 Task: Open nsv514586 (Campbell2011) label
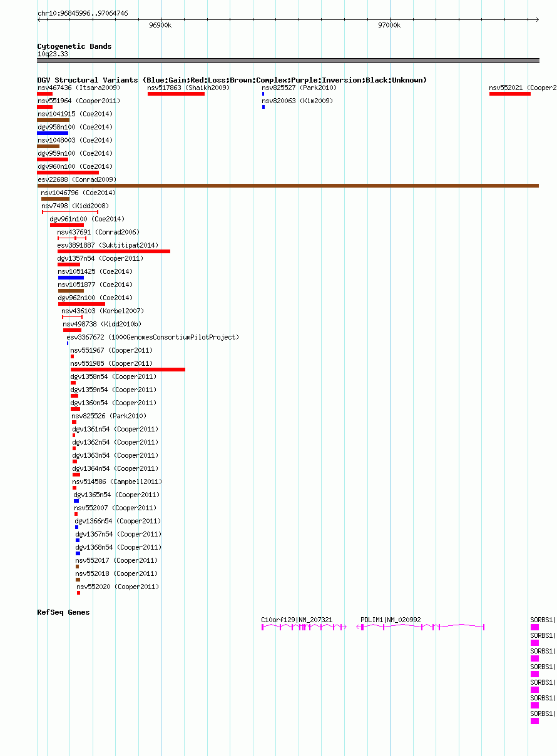pyautogui.click(x=117, y=481)
